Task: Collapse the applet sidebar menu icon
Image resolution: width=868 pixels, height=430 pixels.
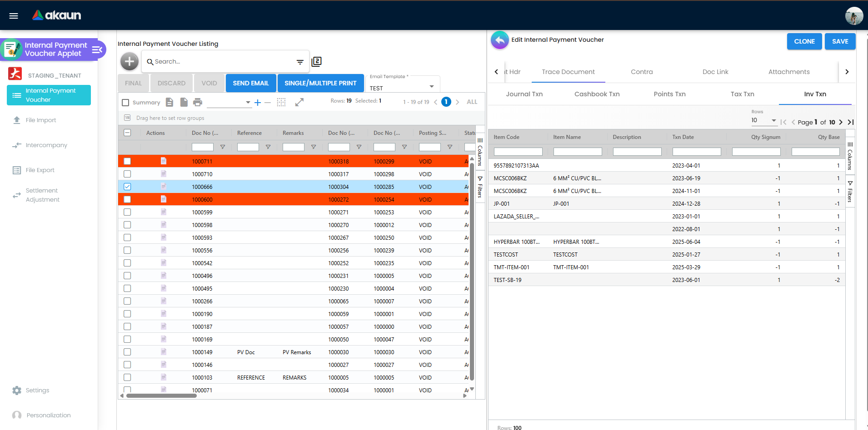Action: 97,49
